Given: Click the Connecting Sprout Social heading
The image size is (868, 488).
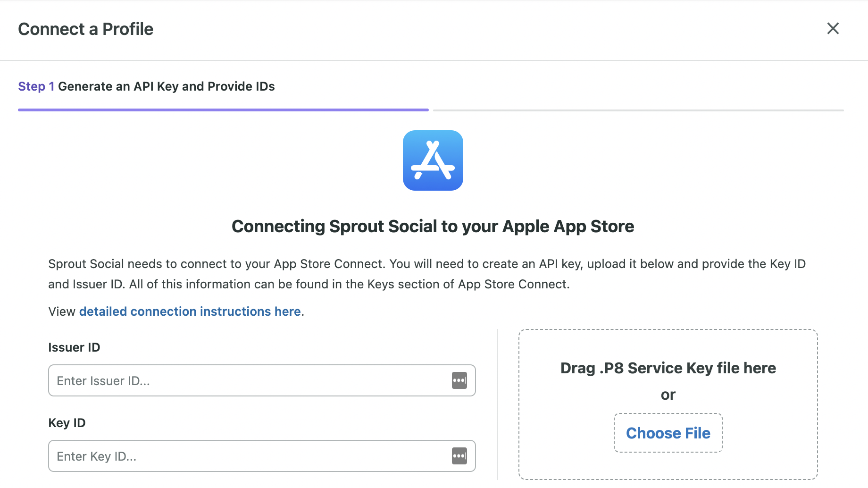Looking at the screenshot, I should pyautogui.click(x=433, y=227).
